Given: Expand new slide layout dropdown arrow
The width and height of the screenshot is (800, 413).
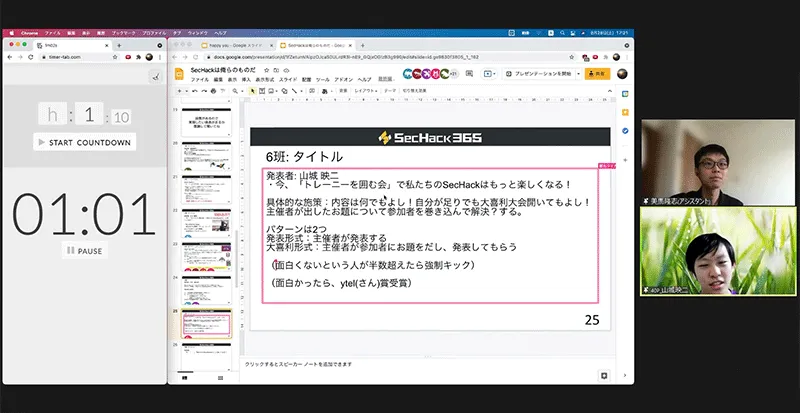Looking at the screenshot, I should [x=187, y=91].
